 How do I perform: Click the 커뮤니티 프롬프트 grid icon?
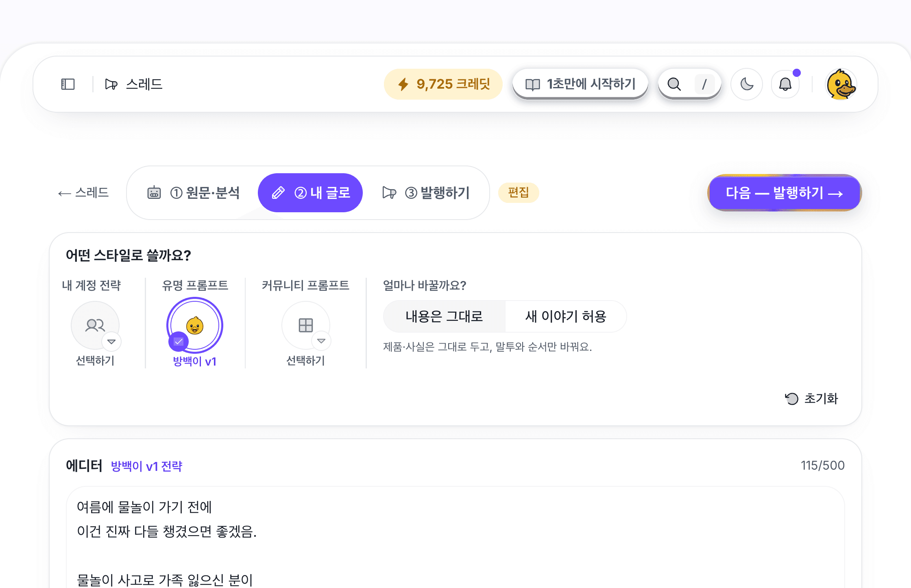[305, 325]
